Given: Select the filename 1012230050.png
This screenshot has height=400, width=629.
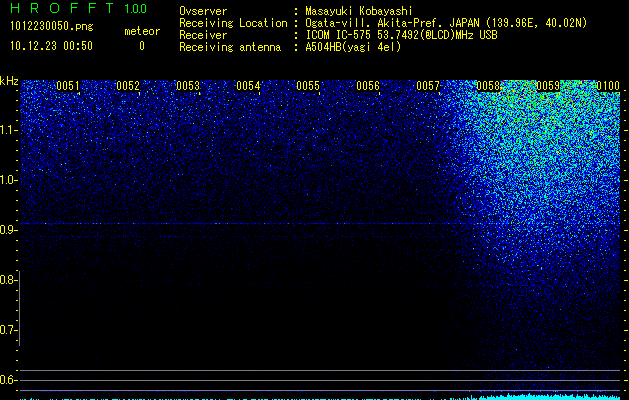Looking at the screenshot, I should click(52, 27).
